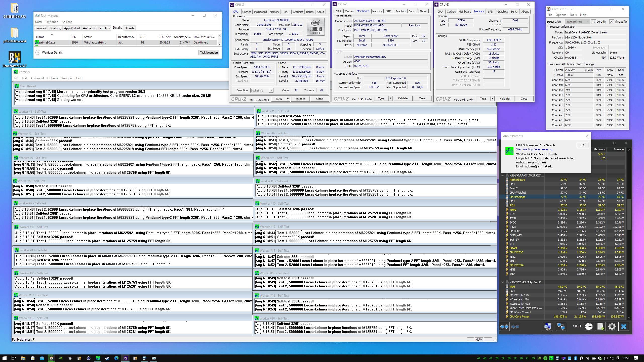644x362 pixels.
Task: Open Tools dropdown arrow in CPU-Z CPU window
Action: [288, 99]
